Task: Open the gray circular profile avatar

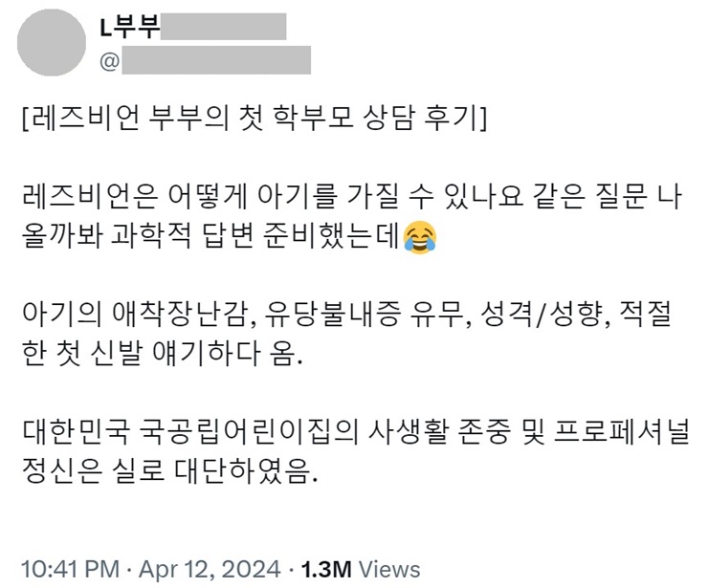Action: tap(52, 43)
